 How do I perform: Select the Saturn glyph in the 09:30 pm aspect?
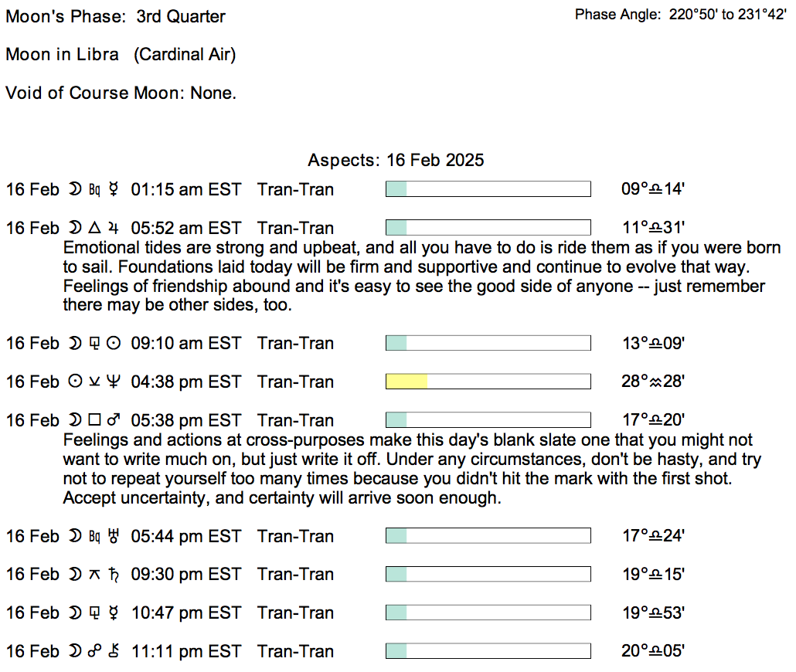point(114,574)
